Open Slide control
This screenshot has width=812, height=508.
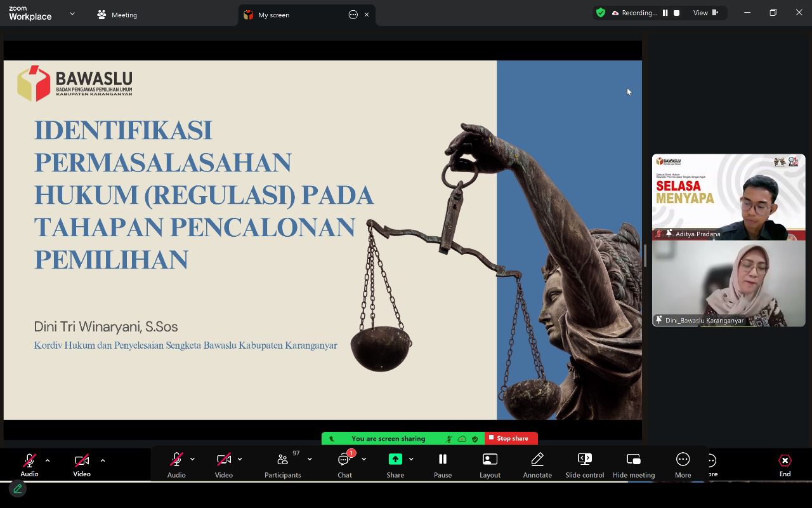[x=584, y=465]
